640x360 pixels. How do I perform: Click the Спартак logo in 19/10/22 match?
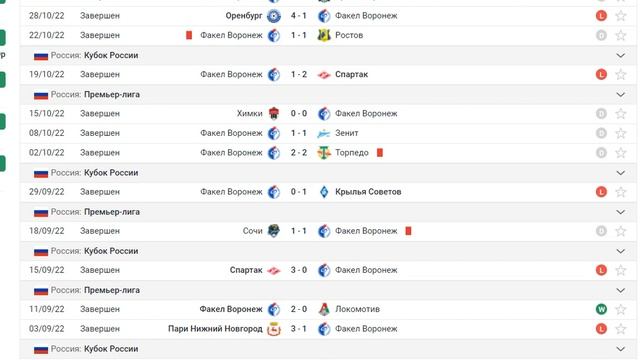(324, 75)
